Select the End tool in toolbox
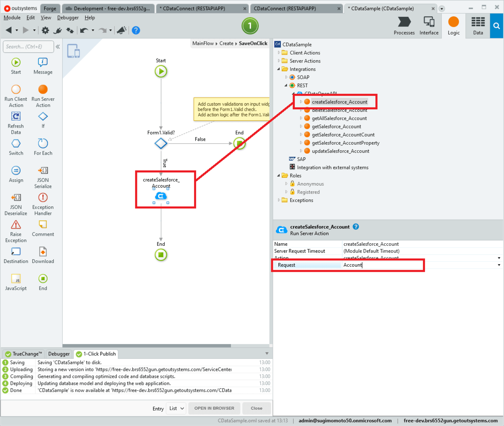The image size is (504, 426). pyautogui.click(x=43, y=282)
